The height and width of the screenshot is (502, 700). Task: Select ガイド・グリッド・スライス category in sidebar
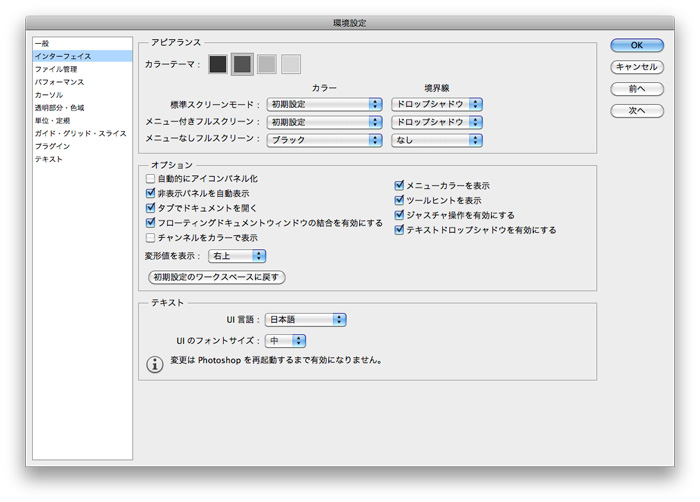click(83, 134)
